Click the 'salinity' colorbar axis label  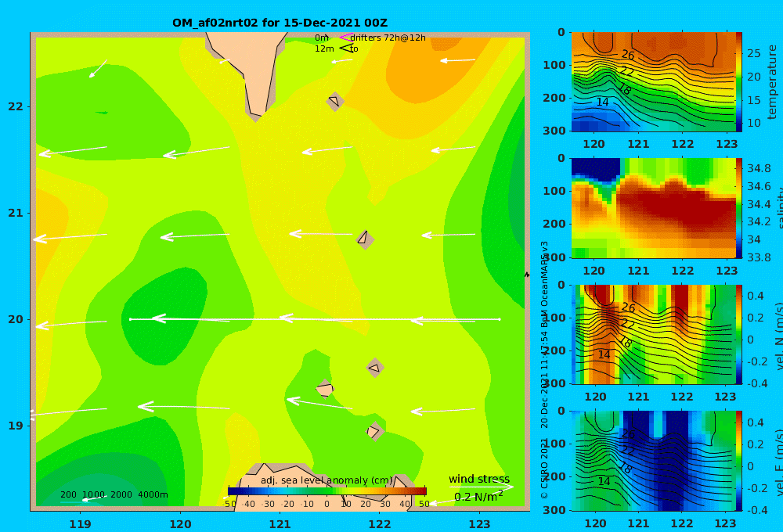point(778,208)
